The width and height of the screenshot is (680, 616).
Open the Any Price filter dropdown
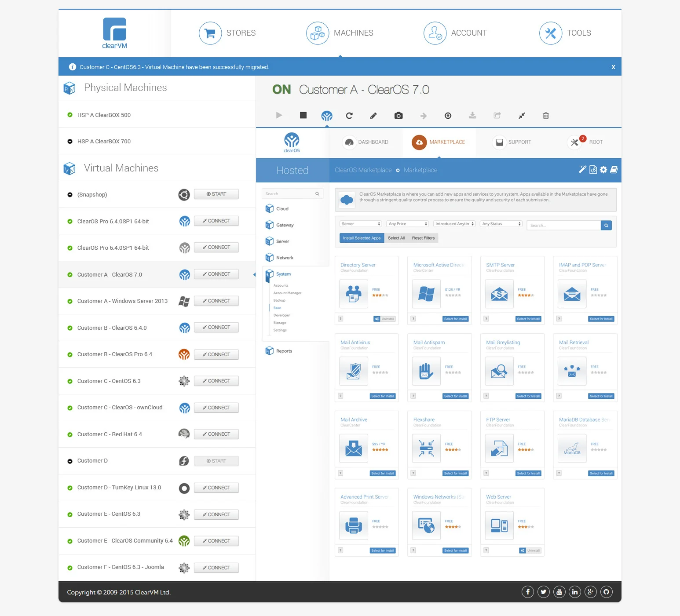click(407, 224)
